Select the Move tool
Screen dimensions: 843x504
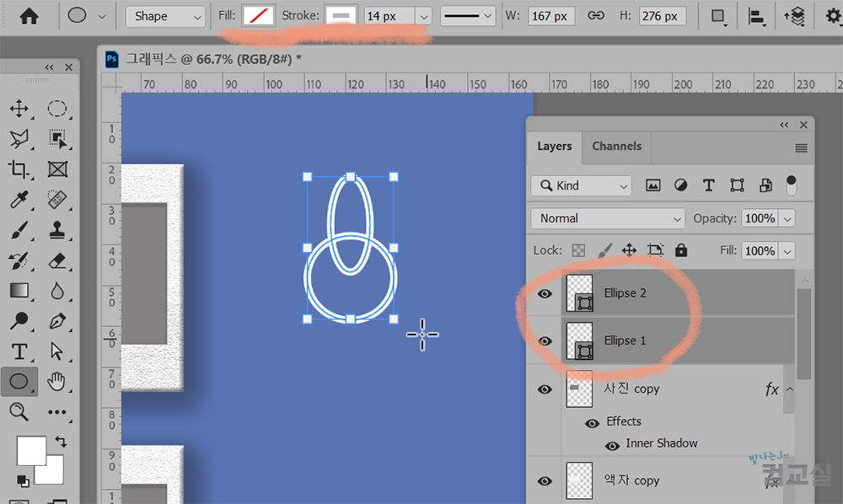click(x=19, y=109)
